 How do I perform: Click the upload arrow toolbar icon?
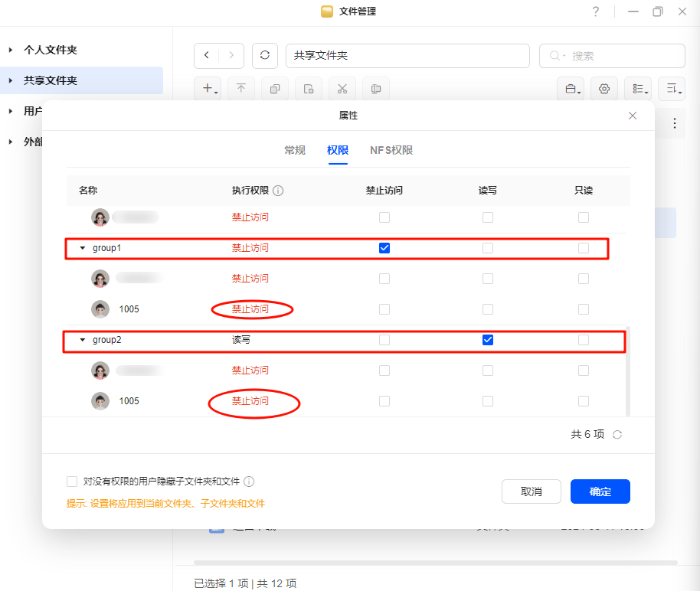[240, 89]
